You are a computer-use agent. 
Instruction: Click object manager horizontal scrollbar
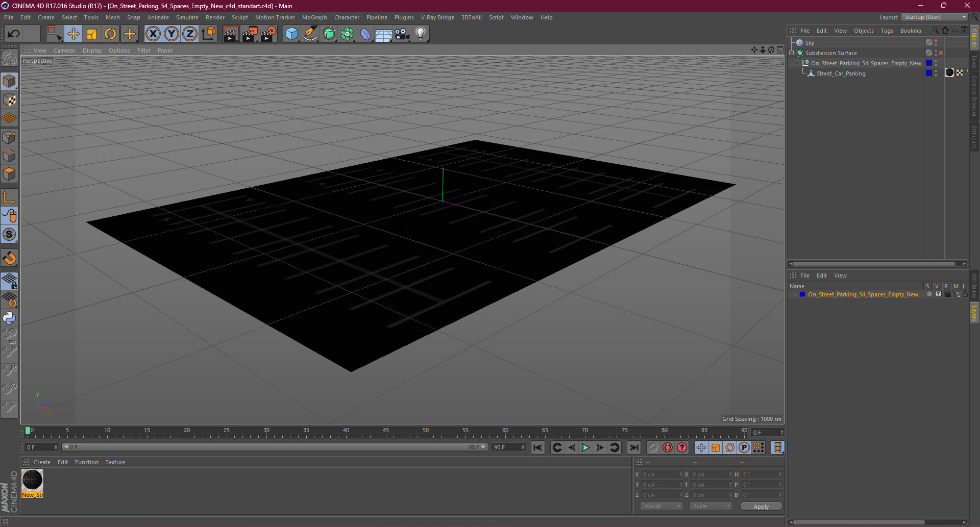point(875,264)
